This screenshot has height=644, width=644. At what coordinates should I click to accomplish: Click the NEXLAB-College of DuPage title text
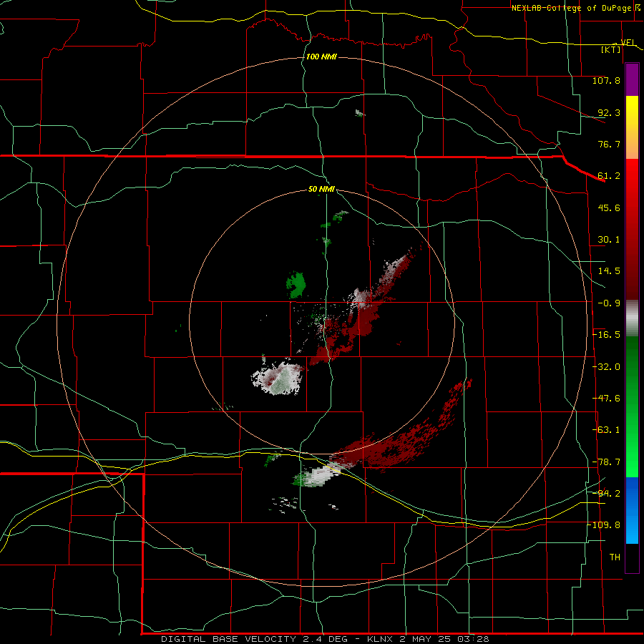point(571,8)
